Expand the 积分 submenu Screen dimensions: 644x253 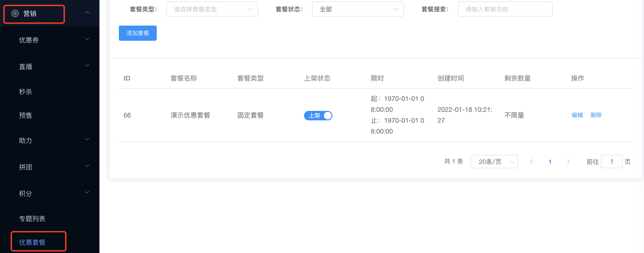click(87, 192)
